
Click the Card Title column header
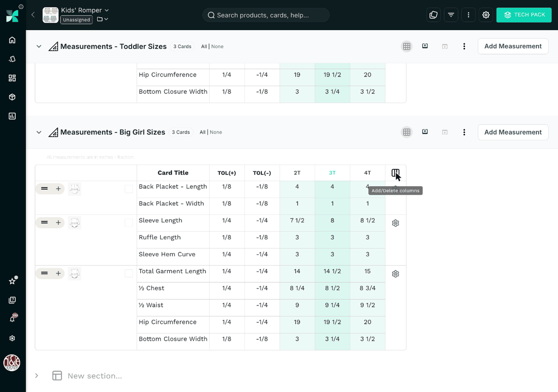coord(173,173)
